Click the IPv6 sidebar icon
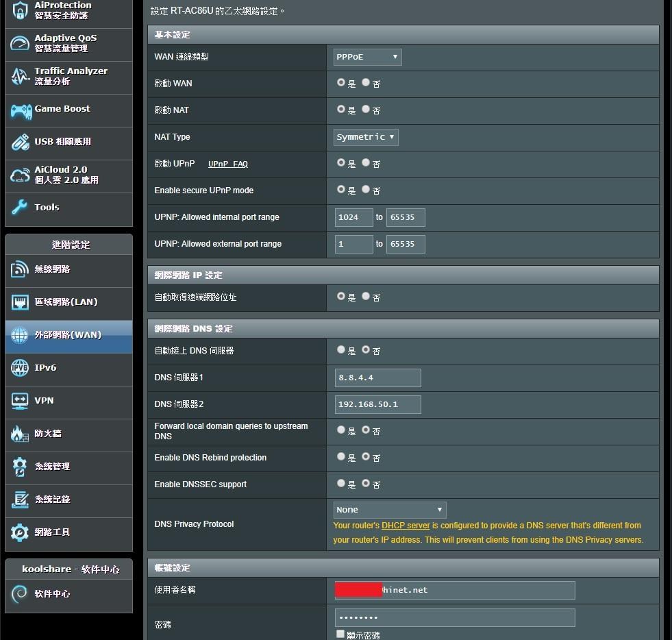The width and height of the screenshot is (672, 640). pos(20,368)
